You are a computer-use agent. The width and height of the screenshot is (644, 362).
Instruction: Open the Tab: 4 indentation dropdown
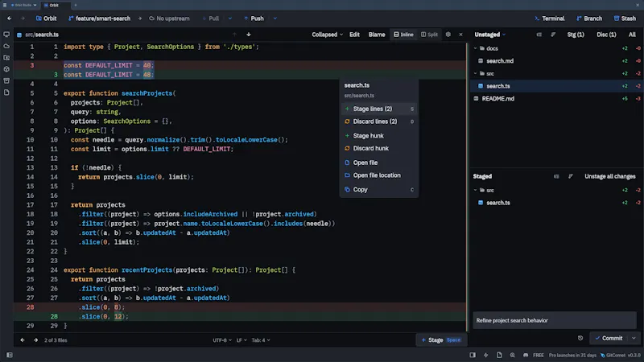click(261, 339)
